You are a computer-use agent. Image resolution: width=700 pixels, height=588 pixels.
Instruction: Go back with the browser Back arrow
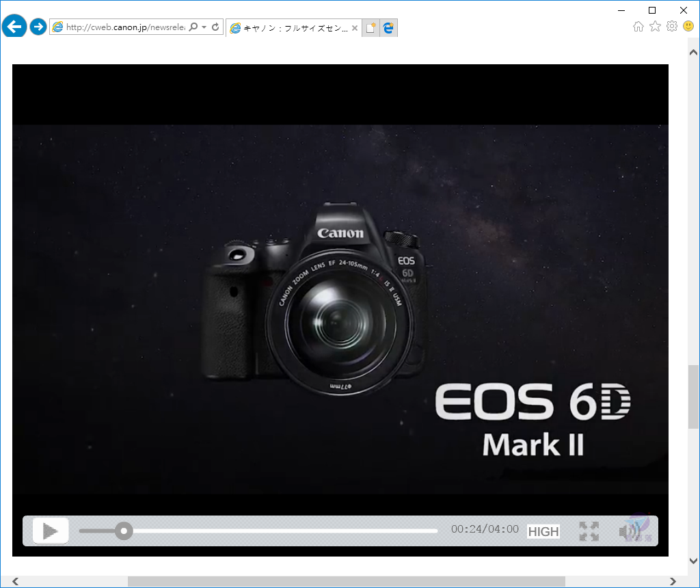click(14, 27)
